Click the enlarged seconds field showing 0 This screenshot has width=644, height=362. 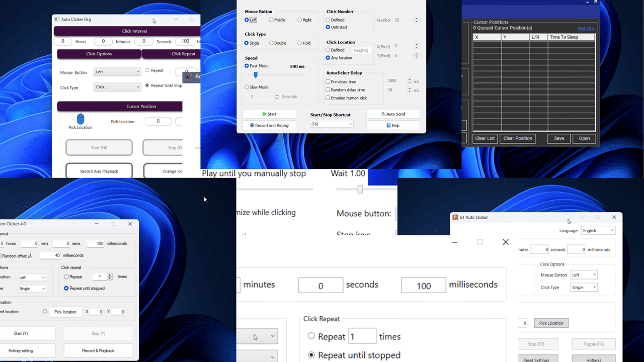320,285
